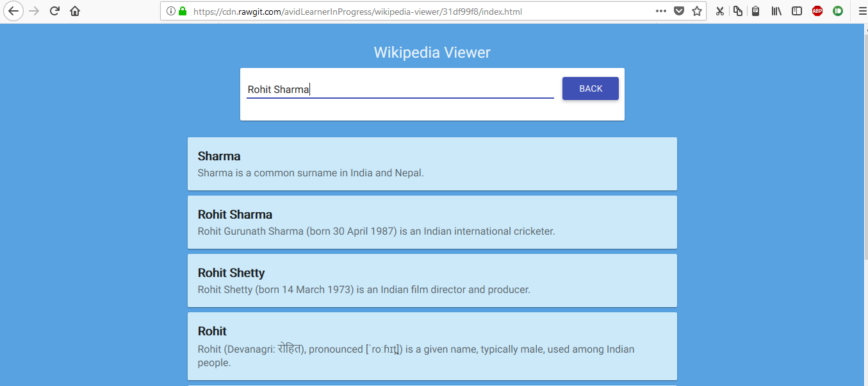
Task: Navigate back using the back arrow
Action: (x=13, y=11)
